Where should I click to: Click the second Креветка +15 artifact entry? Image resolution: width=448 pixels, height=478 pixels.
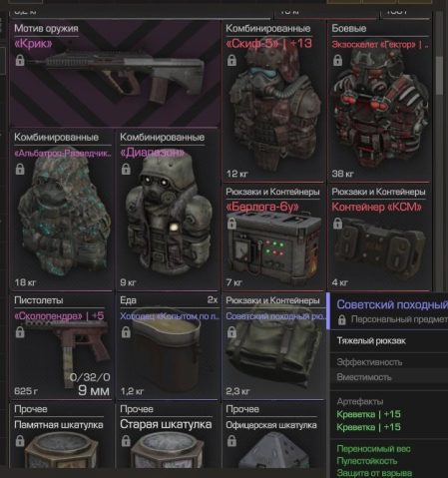coord(368,427)
